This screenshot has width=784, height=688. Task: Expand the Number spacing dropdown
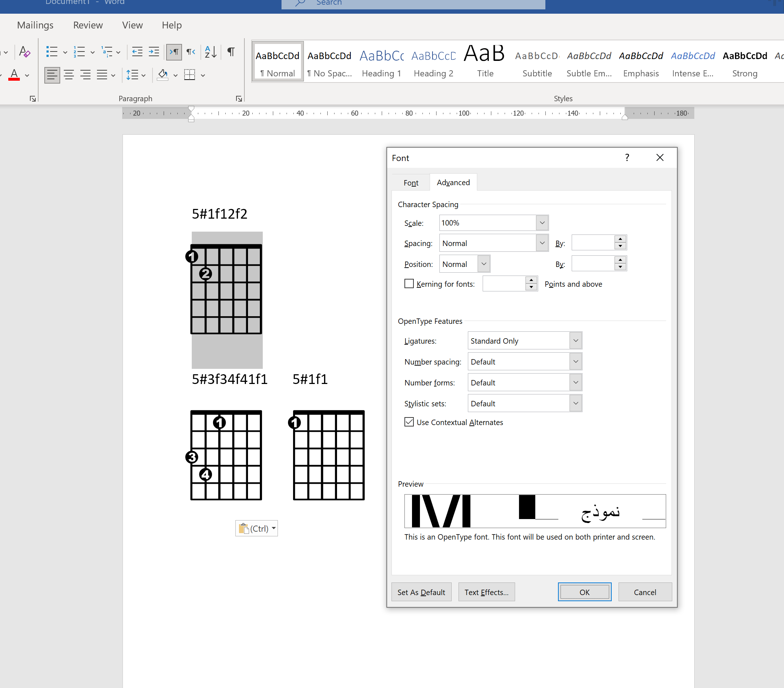(x=575, y=362)
